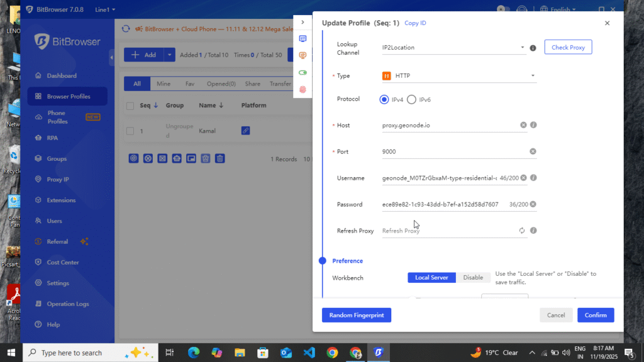
Task: Click the Copy ID link in the dialog header
Action: coord(414,23)
